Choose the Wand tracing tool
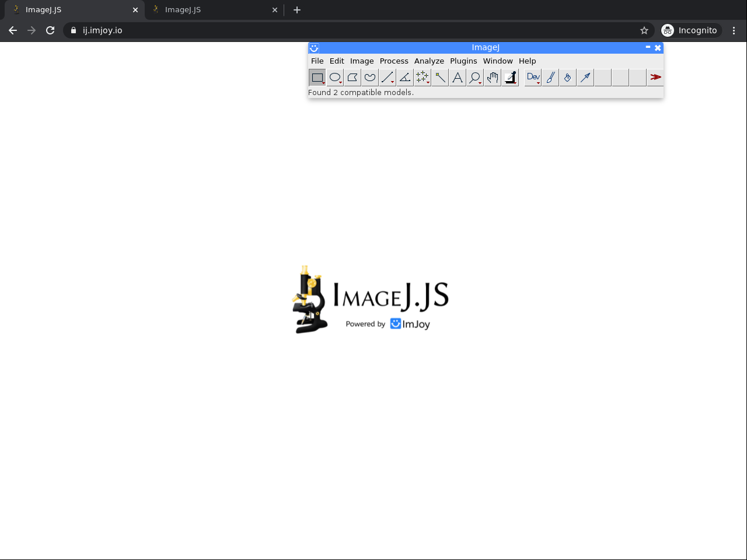747x560 pixels. tap(440, 77)
